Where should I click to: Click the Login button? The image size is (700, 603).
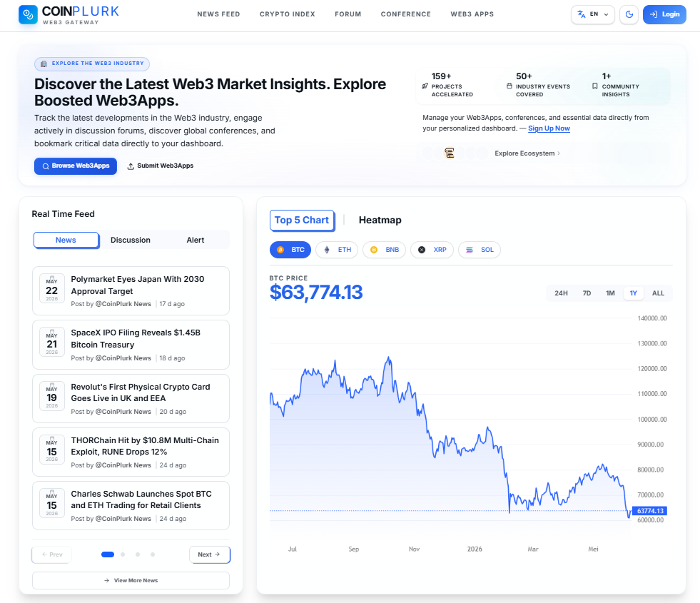click(x=664, y=14)
